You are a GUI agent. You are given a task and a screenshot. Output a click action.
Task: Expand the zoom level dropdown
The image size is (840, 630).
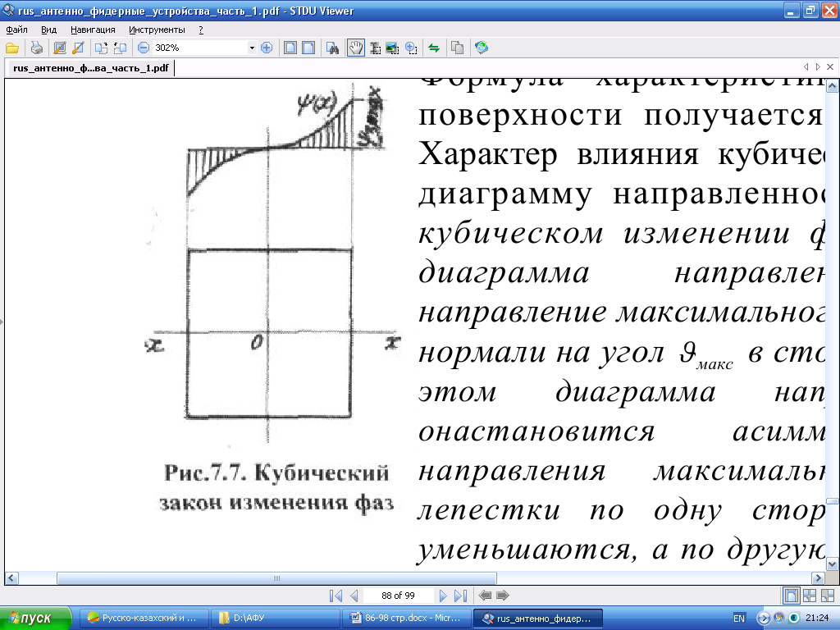click(x=252, y=48)
